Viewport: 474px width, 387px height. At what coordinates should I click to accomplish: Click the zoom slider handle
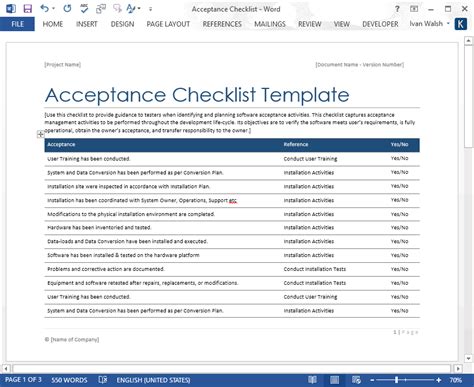[x=396, y=380]
